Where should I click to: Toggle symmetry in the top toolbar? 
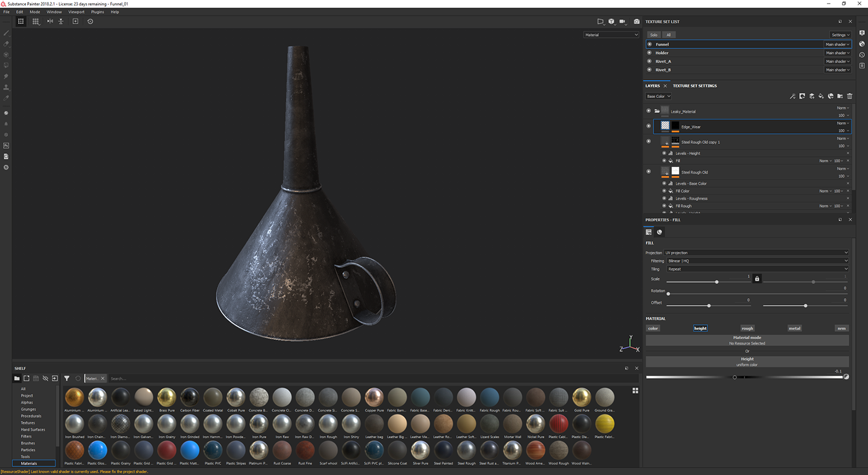click(x=50, y=21)
